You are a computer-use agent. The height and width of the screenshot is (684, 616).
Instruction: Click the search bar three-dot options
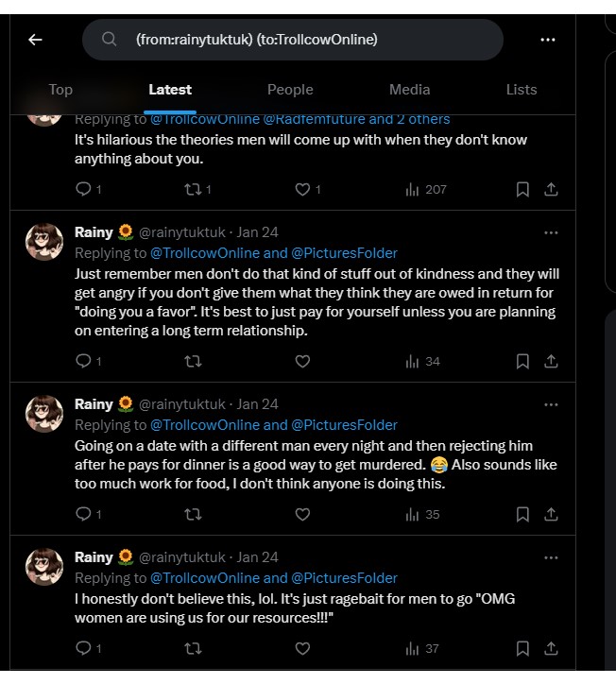coord(548,40)
